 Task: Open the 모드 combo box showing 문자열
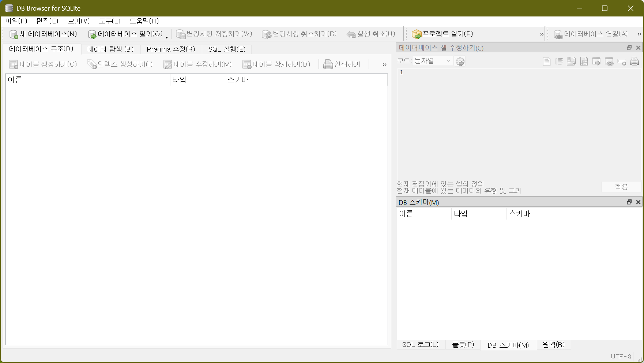[433, 61]
